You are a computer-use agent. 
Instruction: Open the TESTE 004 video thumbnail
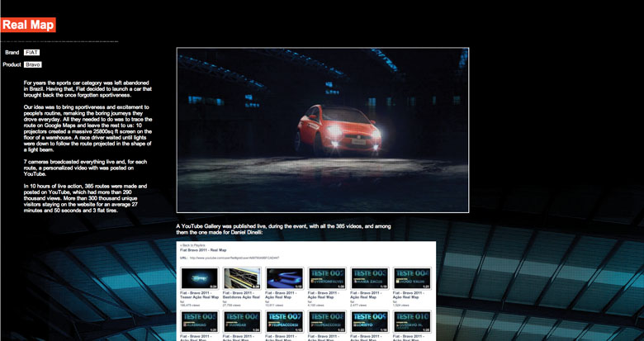[x=412, y=278]
